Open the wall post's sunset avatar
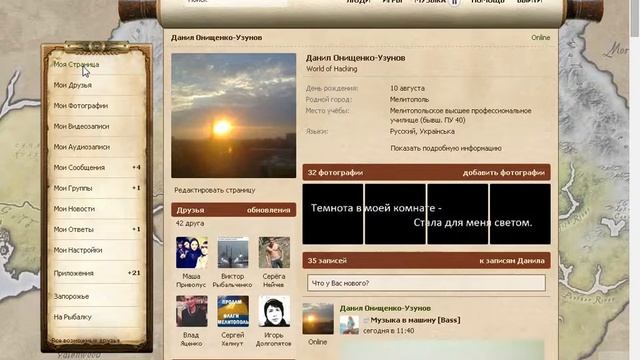 point(318,319)
